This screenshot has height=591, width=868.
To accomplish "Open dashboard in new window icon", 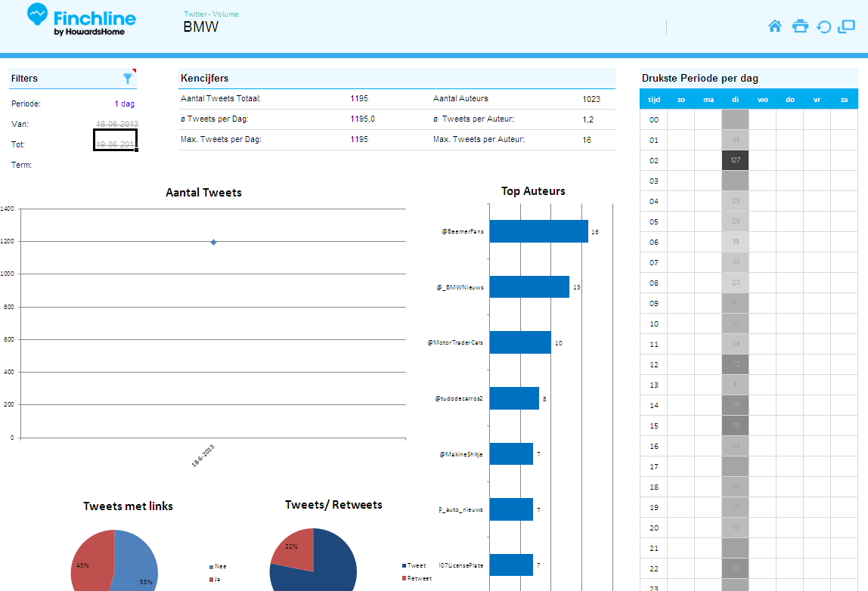I will pyautogui.click(x=846, y=26).
